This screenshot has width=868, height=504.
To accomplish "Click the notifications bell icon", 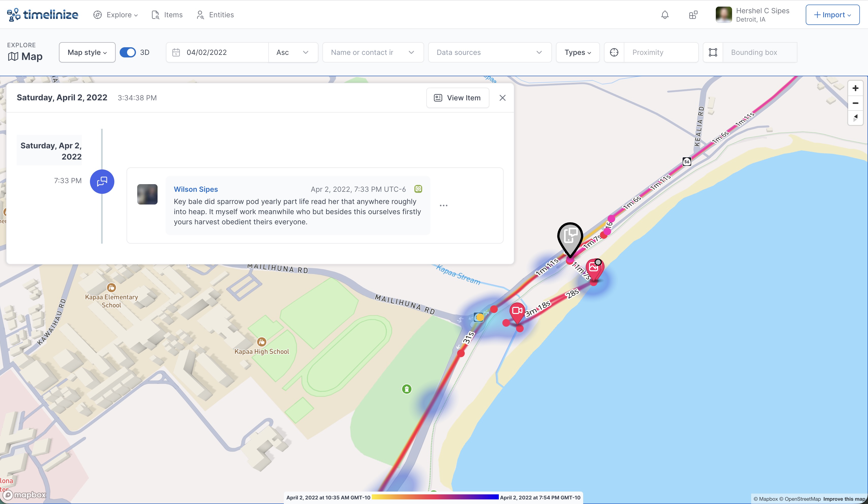I will pos(665,15).
